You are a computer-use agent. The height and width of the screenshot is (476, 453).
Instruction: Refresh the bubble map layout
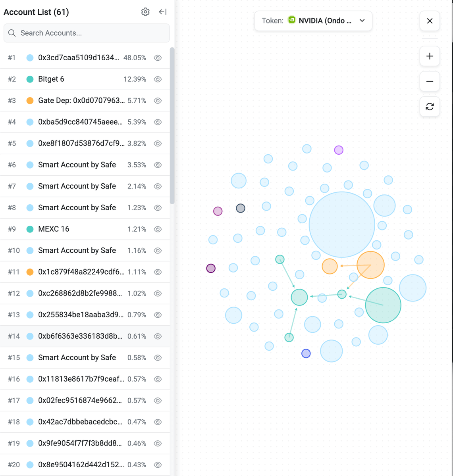430,107
